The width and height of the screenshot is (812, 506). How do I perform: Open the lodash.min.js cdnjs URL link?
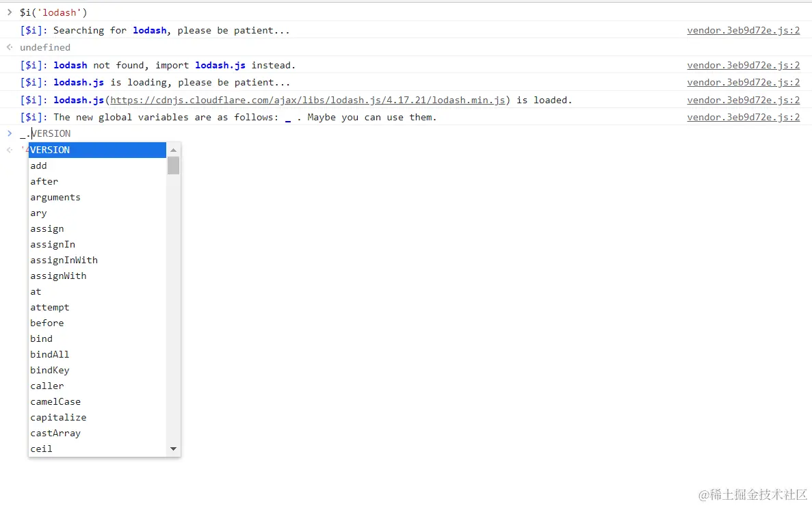[x=308, y=101]
